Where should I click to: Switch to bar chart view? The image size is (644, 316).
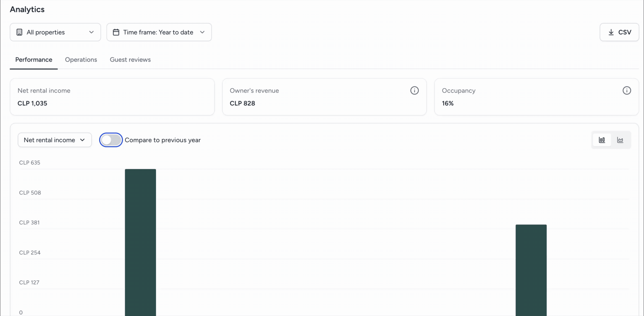pyautogui.click(x=602, y=140)
